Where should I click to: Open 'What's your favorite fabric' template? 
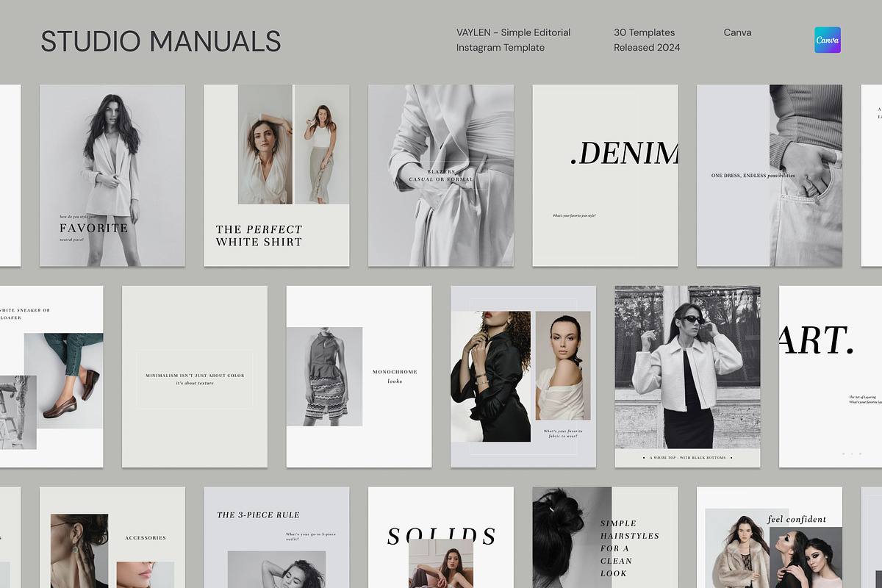523,376
